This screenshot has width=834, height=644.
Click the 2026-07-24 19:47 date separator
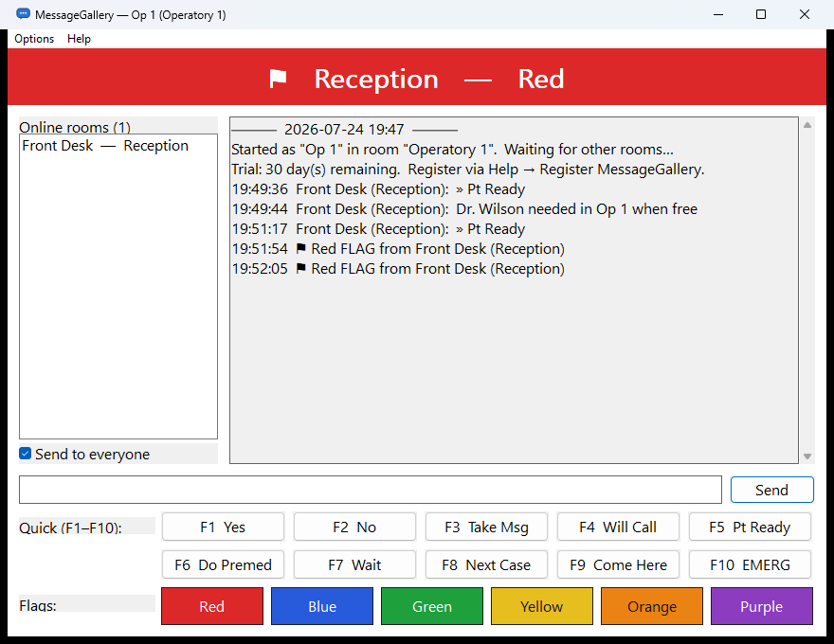344,129
